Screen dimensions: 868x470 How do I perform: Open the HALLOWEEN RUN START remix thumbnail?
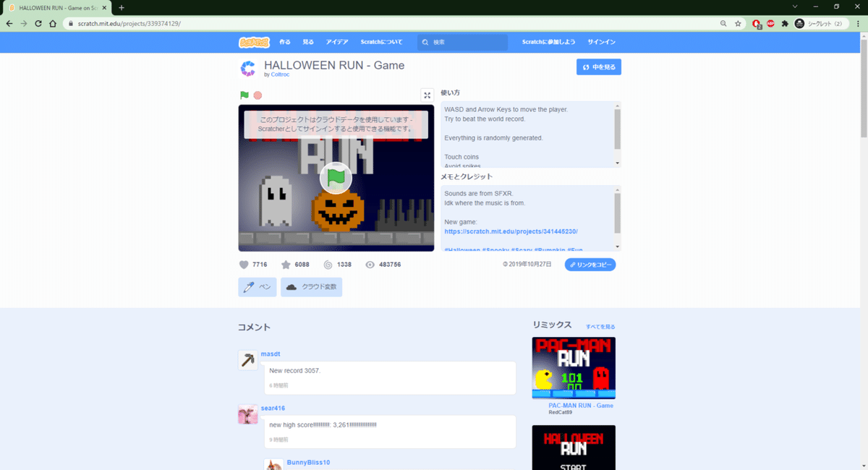(x=574, y=448)
